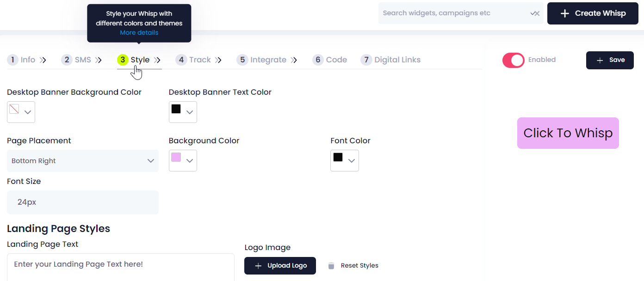Click the Landing Page Styles heading
The image size is (644, 281).
58,229
